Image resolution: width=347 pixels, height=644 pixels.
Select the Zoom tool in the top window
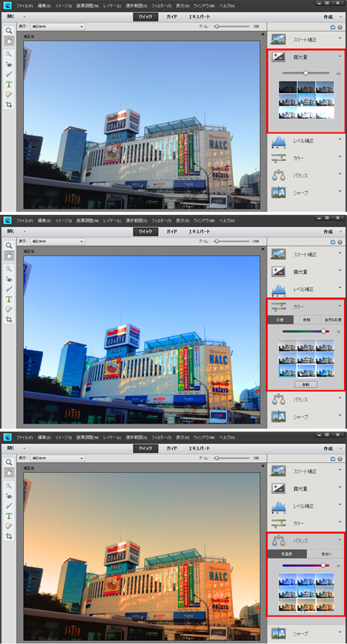[8, 31]
